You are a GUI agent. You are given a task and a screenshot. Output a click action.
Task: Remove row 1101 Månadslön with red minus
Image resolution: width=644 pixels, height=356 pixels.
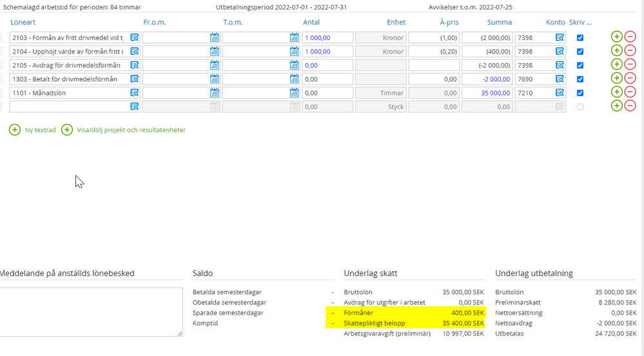630,92
